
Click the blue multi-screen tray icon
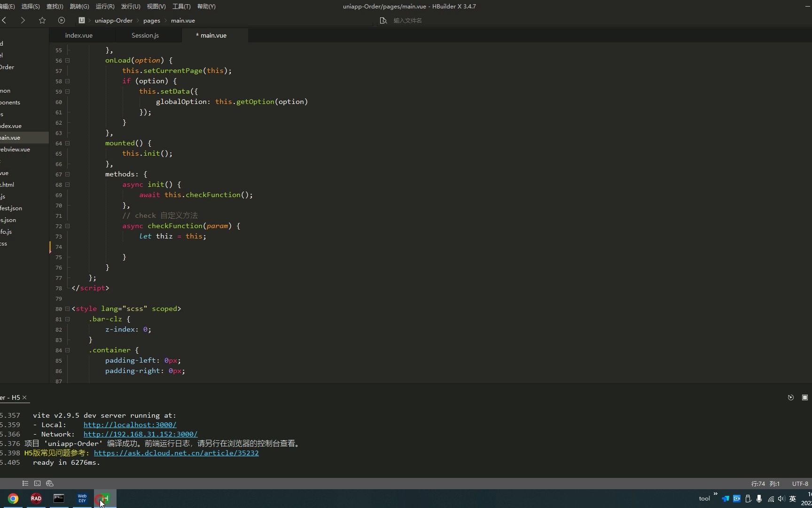726,499
